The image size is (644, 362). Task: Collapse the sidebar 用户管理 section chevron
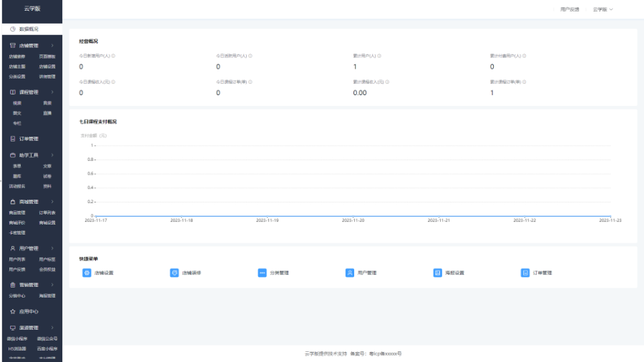coord(52,248)
